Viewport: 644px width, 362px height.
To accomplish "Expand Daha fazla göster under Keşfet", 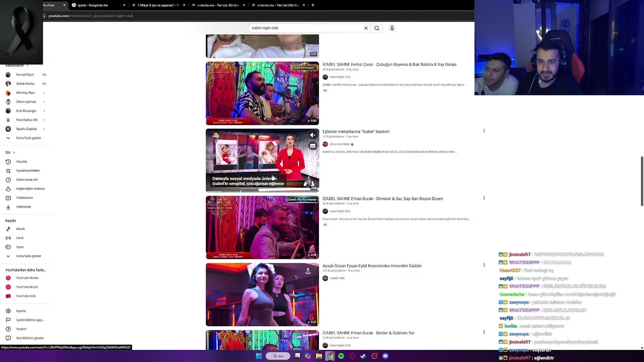I will [28, 256].
